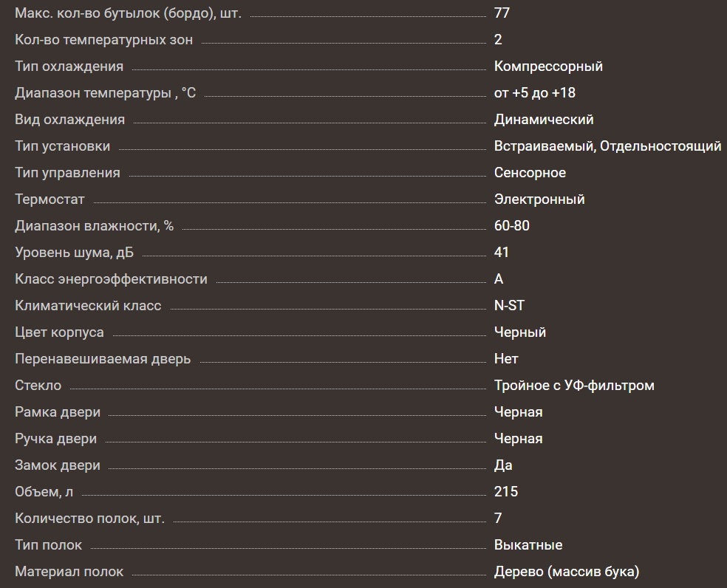
Task: Click the 'Тройное с УФ-фильтром' glass value
Action: [574, 386]
